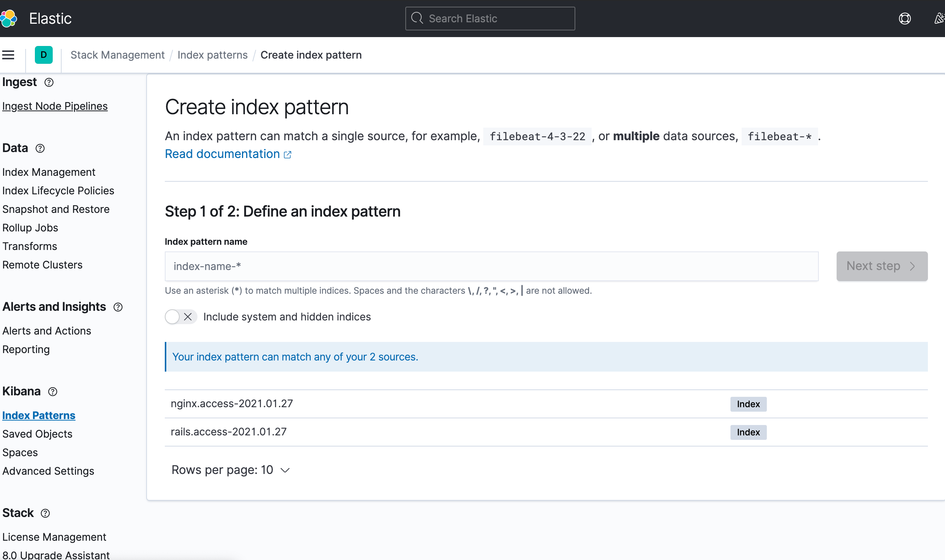Click the Elastic logo icon
Screen dimensions: 945x560
coord(8,18)
